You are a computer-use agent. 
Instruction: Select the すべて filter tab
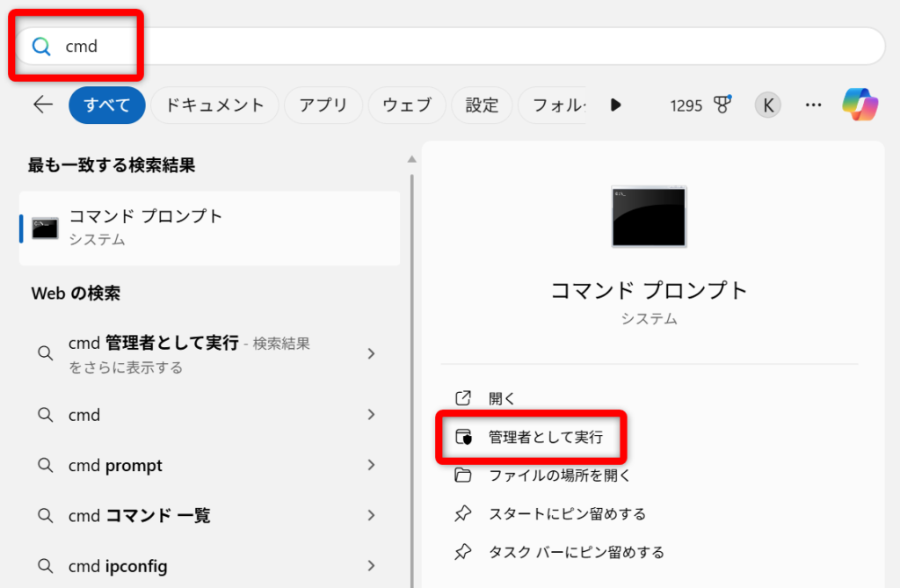[106, 105]
